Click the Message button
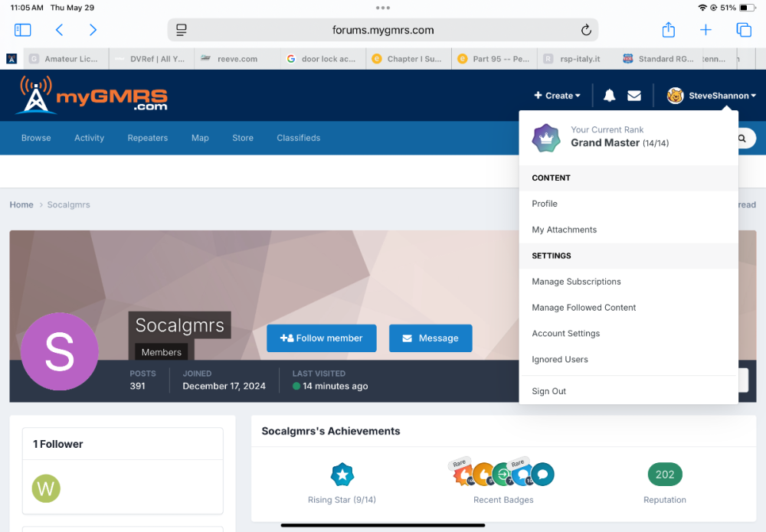The height and width of the screenshot is (532, 766). point(430,338)
